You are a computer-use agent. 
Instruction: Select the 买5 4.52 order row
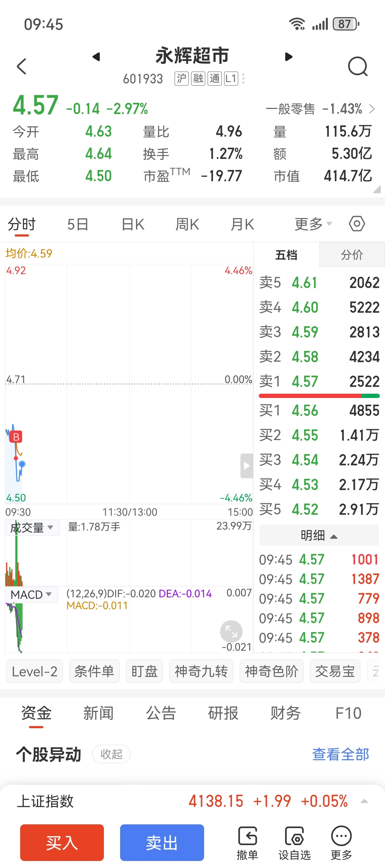pos(319,509)
